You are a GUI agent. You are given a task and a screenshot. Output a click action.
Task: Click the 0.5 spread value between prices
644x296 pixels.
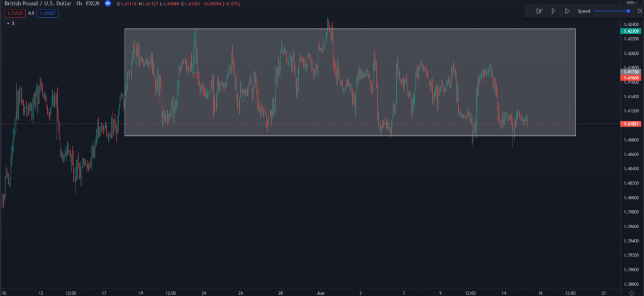31,13
